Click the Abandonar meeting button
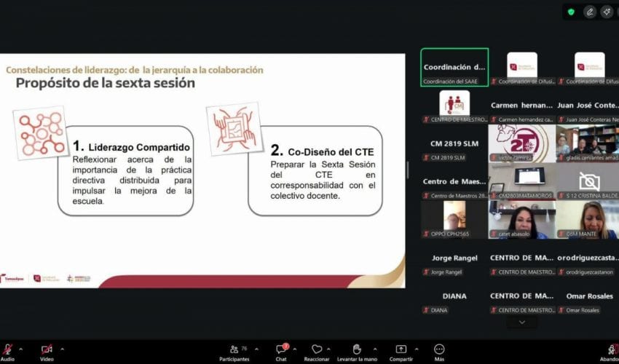This screenshot has width=619, height=364. click(x=610, y=350)
